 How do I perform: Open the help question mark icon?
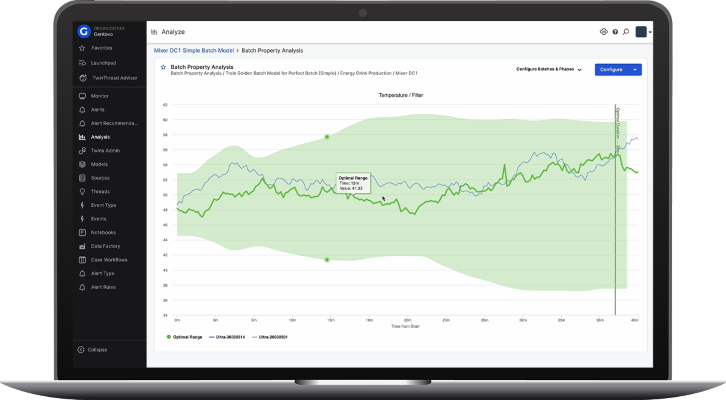[x=615, y=32]
